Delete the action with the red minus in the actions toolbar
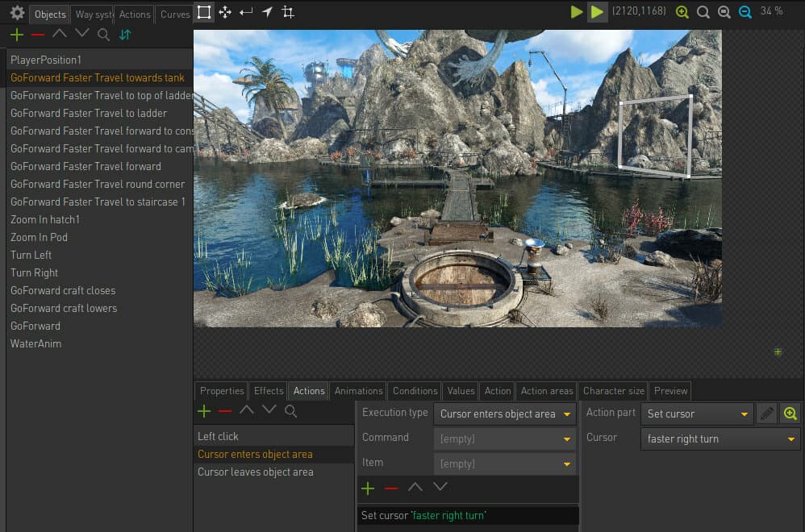Image resolution: width=805 pixels, height=532 pixels. 225,411
